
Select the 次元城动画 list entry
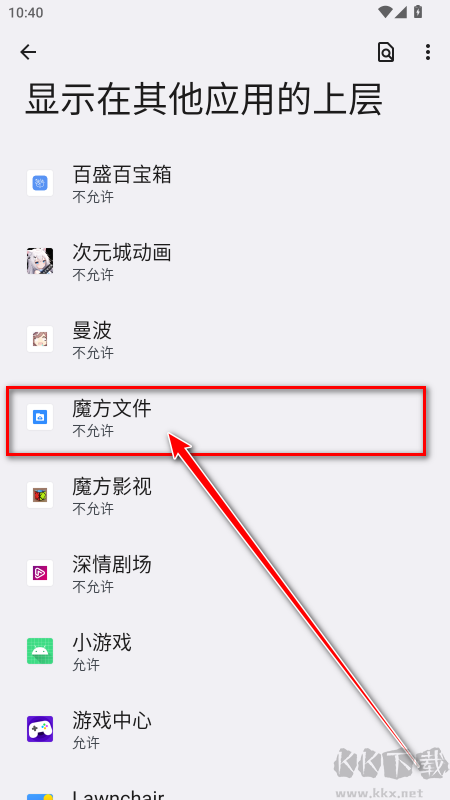coord(225,261)
